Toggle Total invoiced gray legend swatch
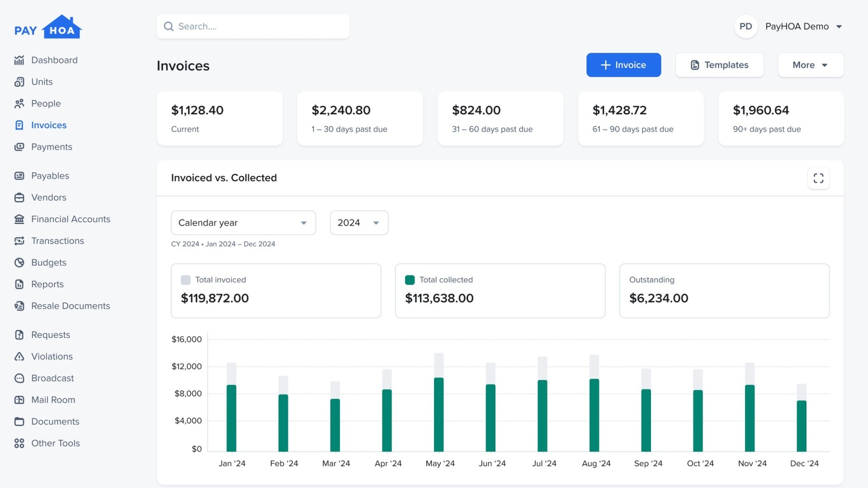868x488 pixels. (x=185, y=280)
